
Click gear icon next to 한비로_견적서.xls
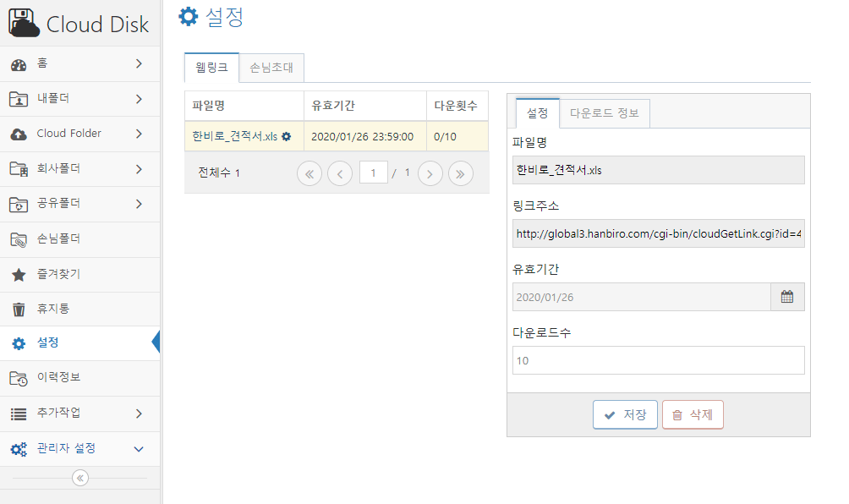287,136
